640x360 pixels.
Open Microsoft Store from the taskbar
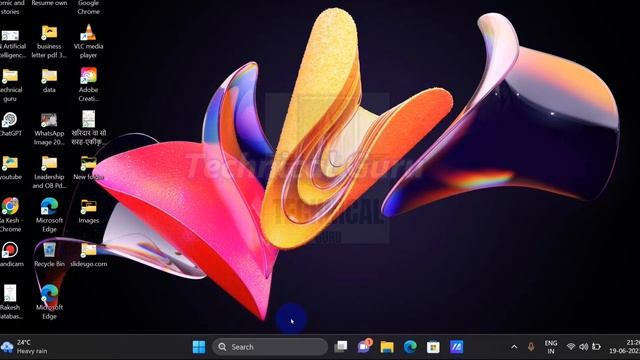pyautogui.click(x=433, y=347)
